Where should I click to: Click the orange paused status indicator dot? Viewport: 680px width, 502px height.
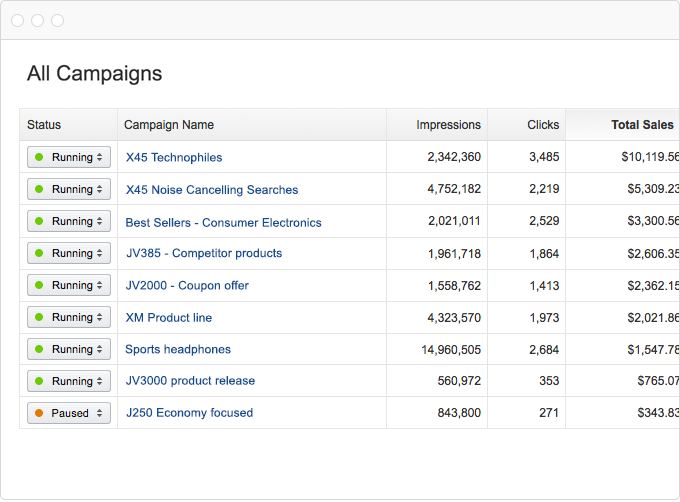39,413
